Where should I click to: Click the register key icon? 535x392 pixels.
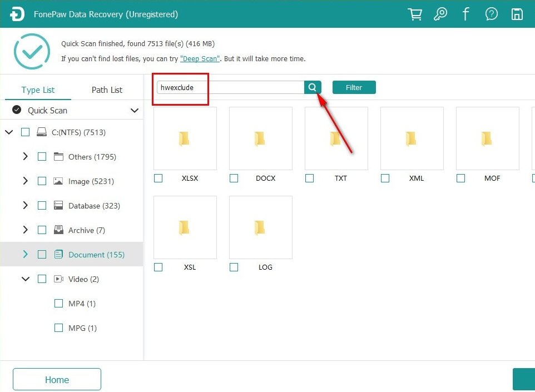click(x=440, y=14)
